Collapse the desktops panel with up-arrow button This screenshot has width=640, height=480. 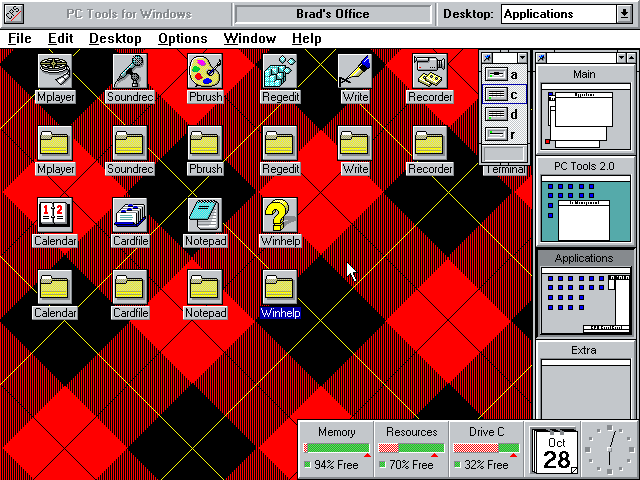[631, 58]
